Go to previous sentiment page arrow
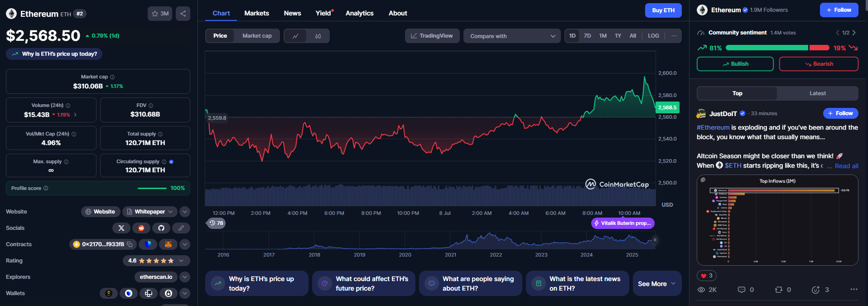The width and height of the screenshot is (868, 306). (x=838, y=33)
